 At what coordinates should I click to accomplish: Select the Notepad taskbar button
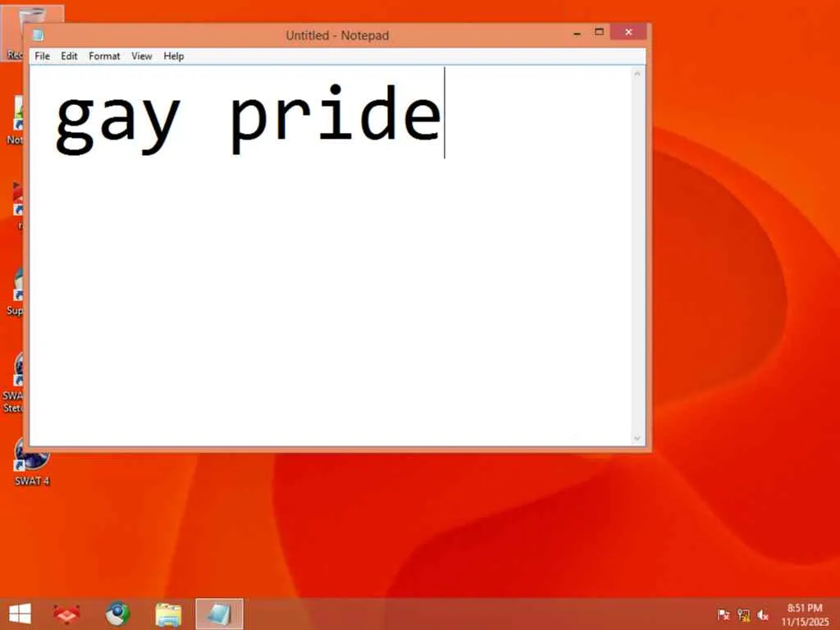pyautogui.click(x=219, y=614)
